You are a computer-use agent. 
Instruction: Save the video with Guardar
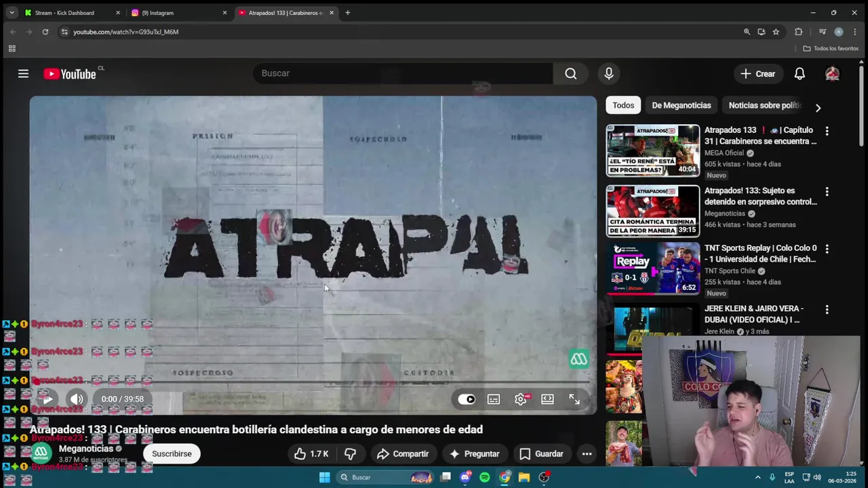(541, 453)
